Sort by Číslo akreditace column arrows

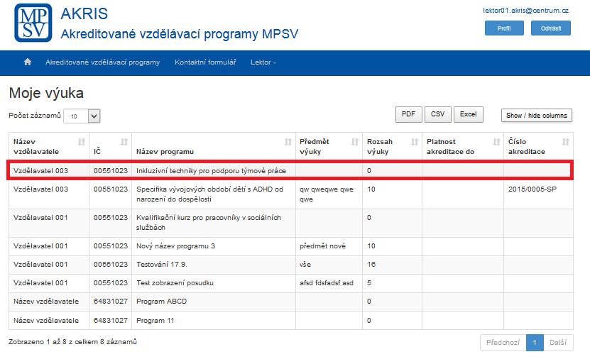(x=566, y=142)
